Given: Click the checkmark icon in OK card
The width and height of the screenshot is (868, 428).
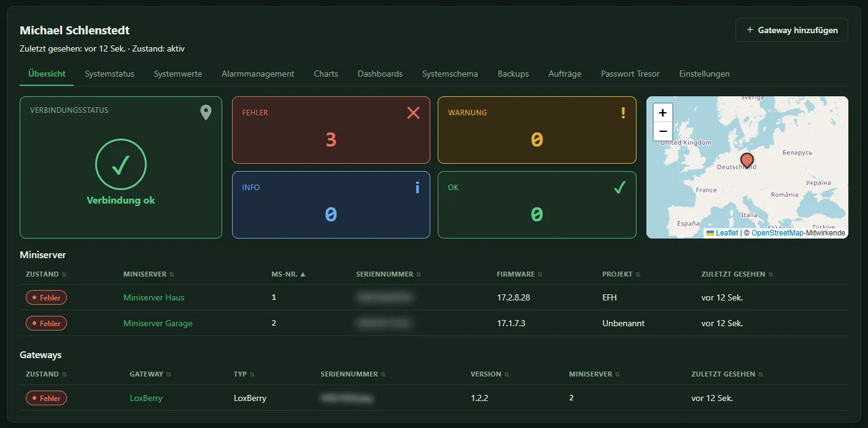Looking at the screenshot, I should 620,188.
